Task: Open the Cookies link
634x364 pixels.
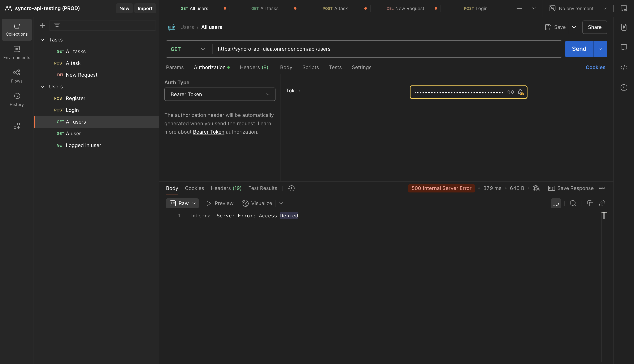Action: [x=595, y=67]
